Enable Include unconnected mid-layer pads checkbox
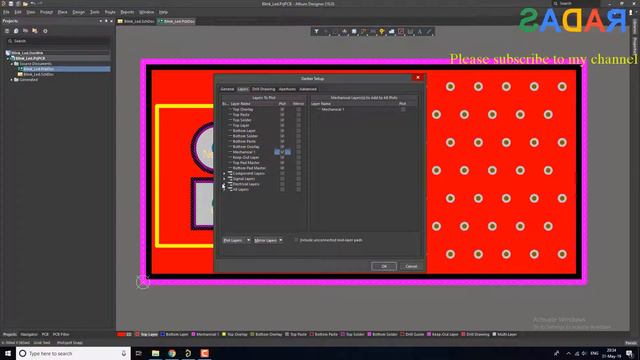 (x=296, y=240)
